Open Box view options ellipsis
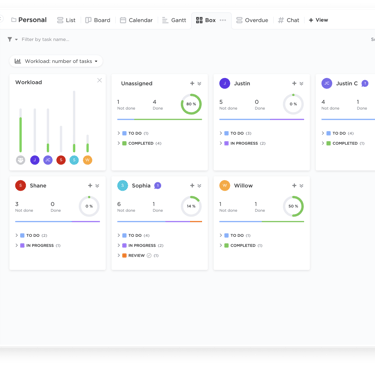 click(x=223, y=20)
